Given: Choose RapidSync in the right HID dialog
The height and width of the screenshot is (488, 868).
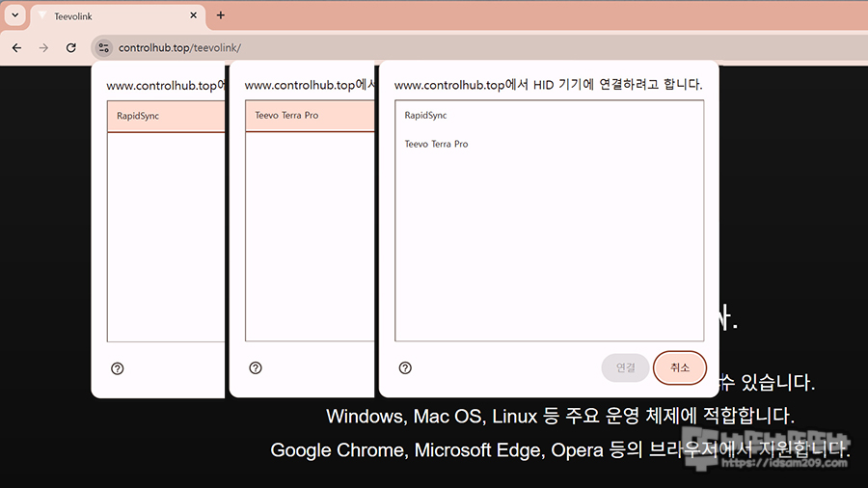Looking at the screenshot, I should (x=549, y=115).
